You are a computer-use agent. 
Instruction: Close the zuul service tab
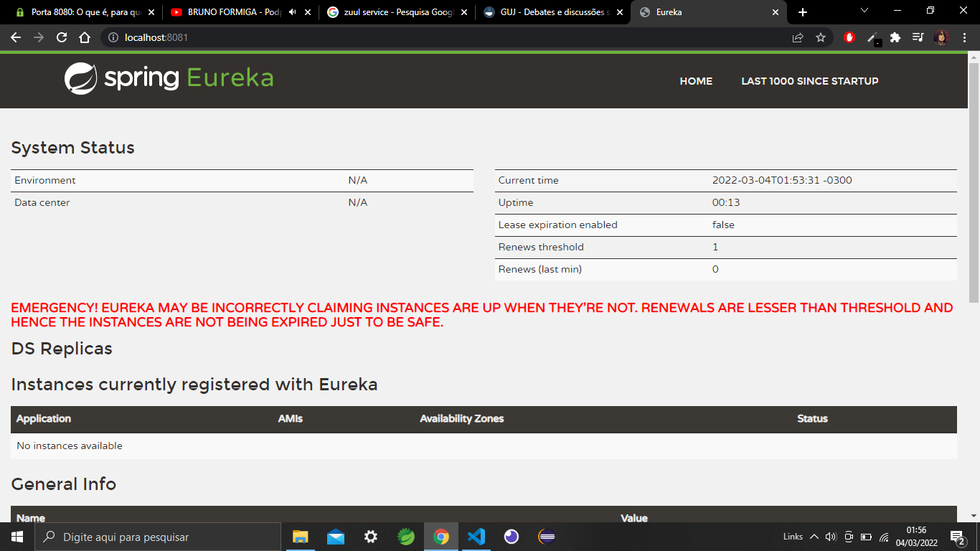(463, 12)
